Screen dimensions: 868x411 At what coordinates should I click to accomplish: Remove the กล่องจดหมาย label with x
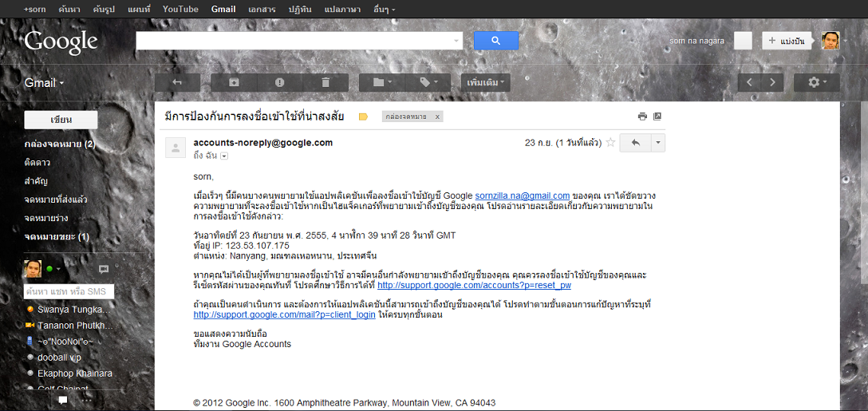click(x=436, y=117)
